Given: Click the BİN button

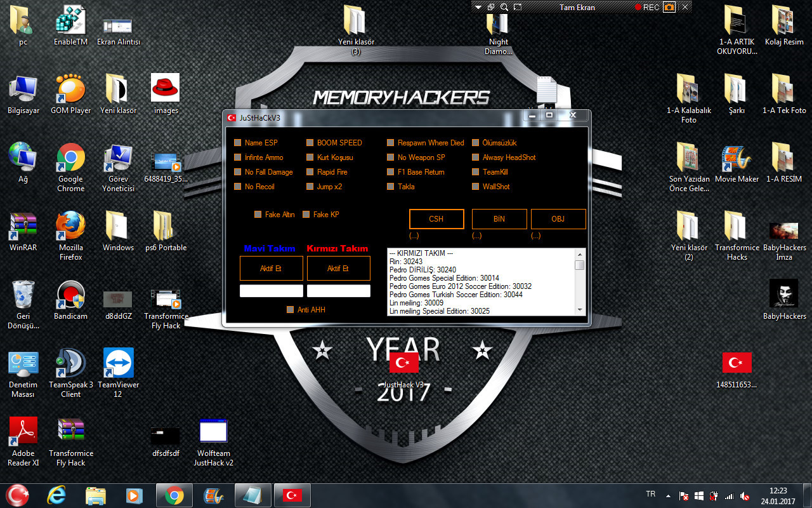Looking at the screenshot, I should [x=499, y=219].
